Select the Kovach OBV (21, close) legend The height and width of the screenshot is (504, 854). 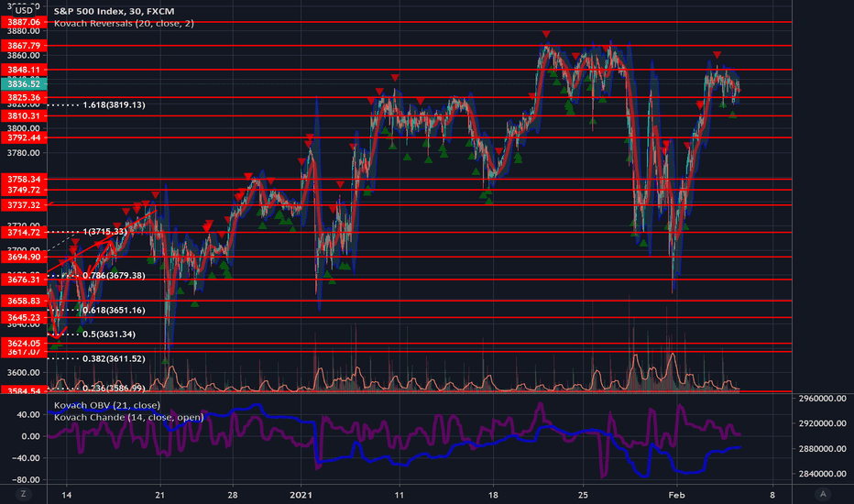[x=106, y=405]
